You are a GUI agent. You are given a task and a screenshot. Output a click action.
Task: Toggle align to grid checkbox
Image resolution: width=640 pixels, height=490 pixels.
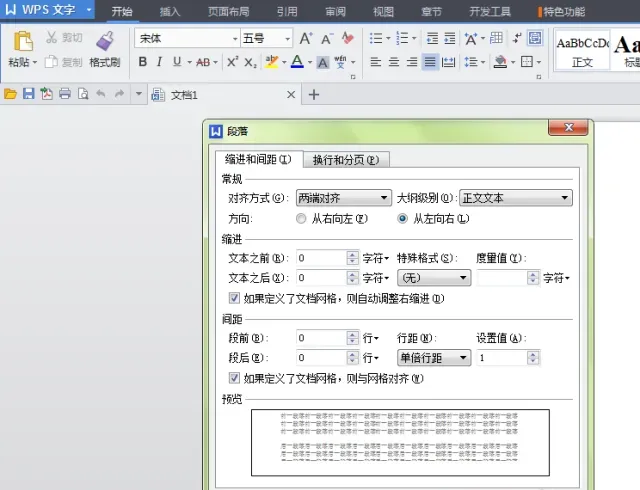click(234, 378)
